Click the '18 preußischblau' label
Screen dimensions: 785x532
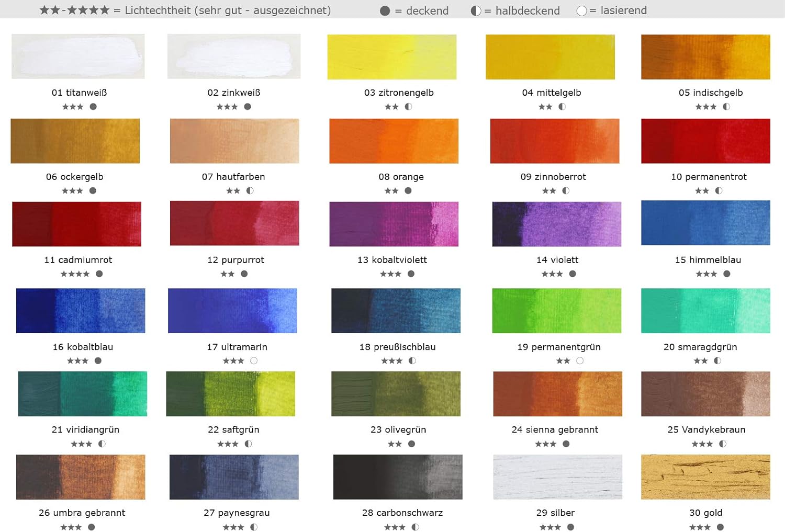click(397, 347)
